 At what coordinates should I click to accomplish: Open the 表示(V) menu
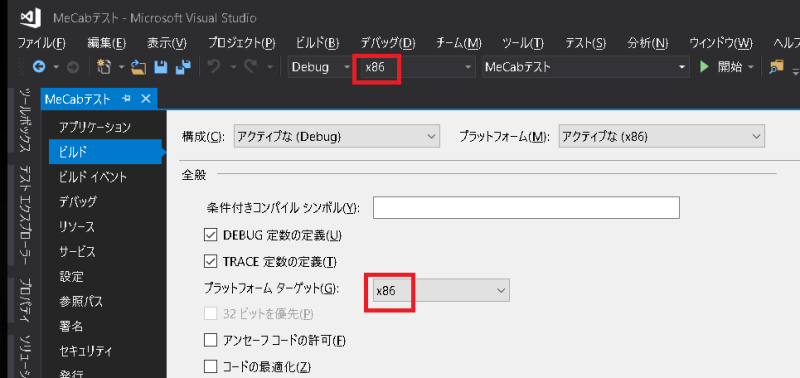[167, 43]
